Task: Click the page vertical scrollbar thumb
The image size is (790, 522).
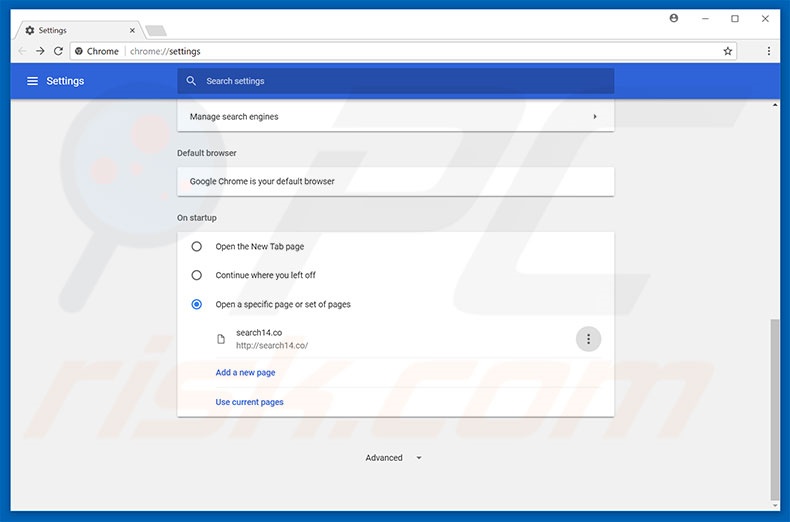Action: [774, 408]
